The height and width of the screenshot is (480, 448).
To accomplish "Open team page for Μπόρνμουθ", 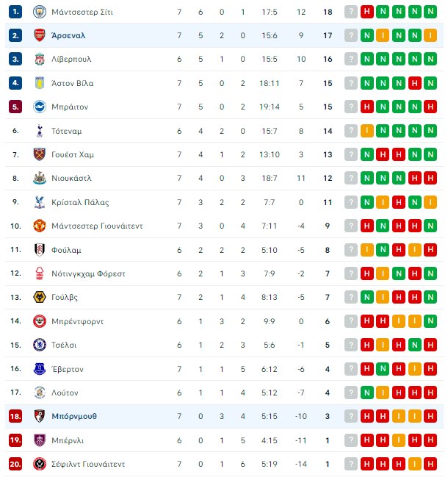I will (x=74, y=416).
